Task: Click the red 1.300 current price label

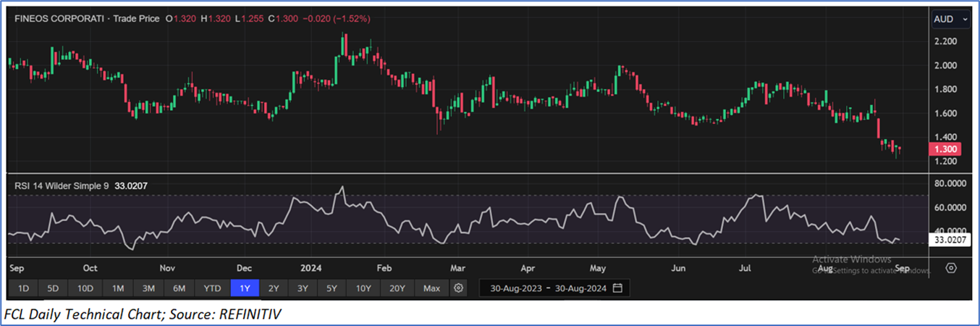Action: point(947,149)
